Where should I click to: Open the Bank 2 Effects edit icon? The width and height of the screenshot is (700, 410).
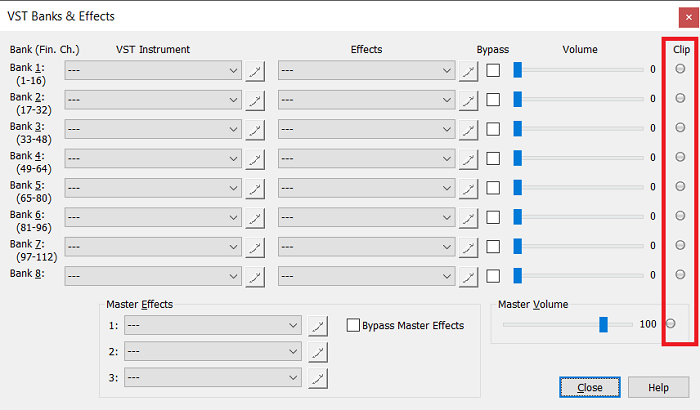pos(468,99)
